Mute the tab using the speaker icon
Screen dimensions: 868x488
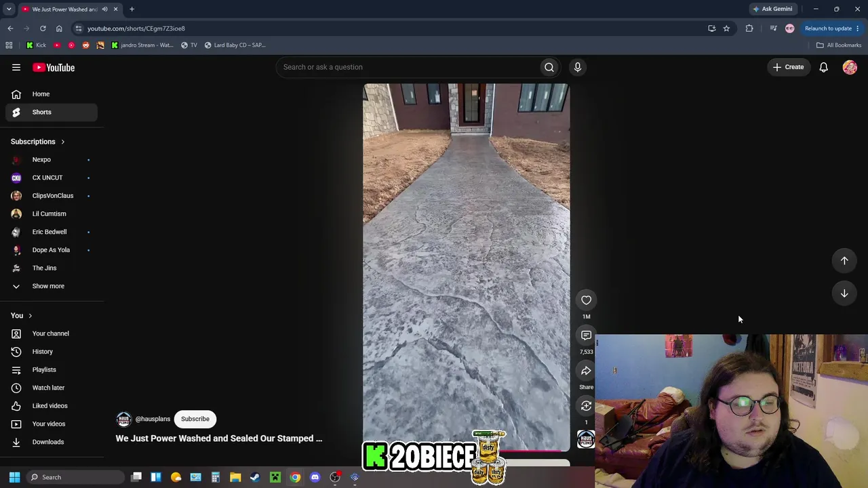104,9
